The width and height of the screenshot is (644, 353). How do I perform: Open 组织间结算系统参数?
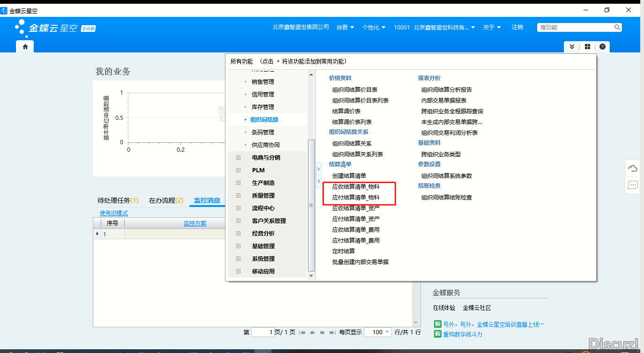(447, 176)
